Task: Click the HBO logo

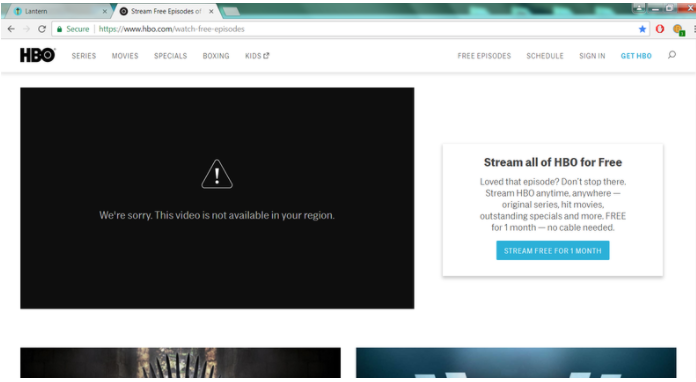Action: (x=38, y=55)
